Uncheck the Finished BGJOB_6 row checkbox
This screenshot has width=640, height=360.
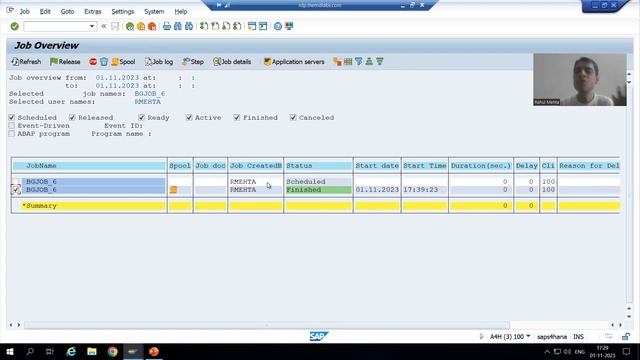click(16, 190)
